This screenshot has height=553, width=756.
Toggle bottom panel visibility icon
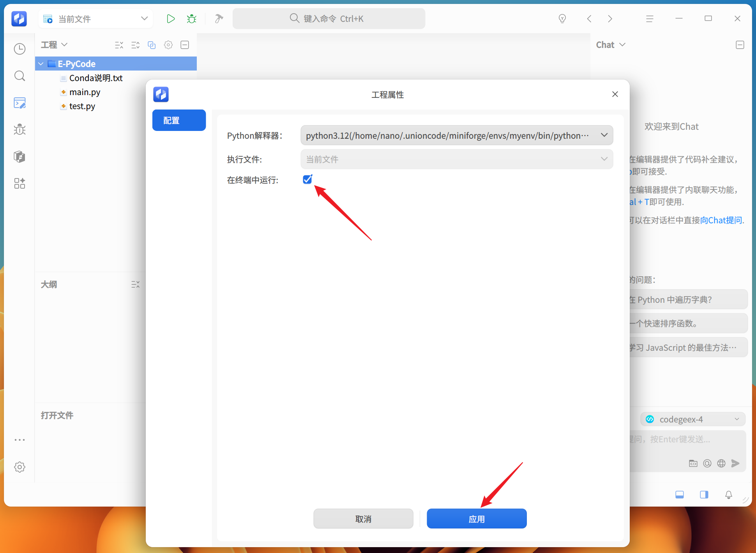680,495
